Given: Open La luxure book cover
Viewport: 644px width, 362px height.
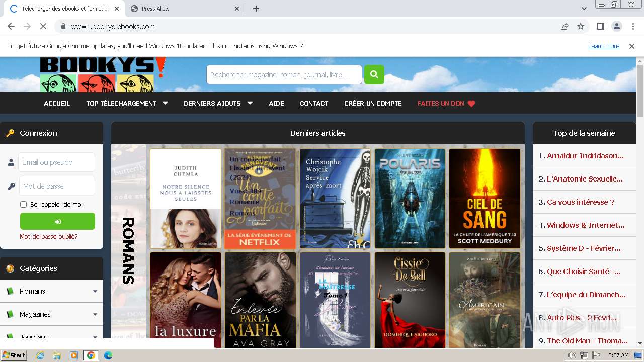Looking at the screenshot, I should (x=186, y=300).
